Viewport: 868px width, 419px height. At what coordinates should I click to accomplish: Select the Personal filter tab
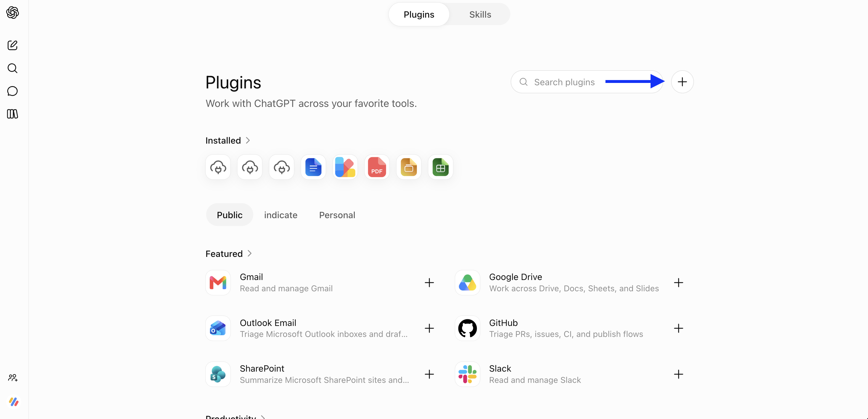coord(337,215)
